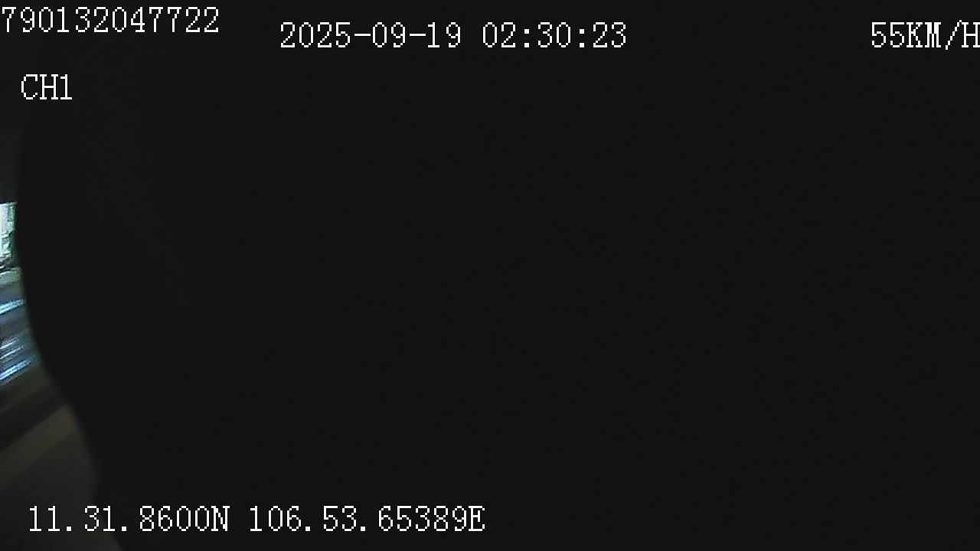
Task: Click the year 2025 in the timestamp
Action: [315, 35]
